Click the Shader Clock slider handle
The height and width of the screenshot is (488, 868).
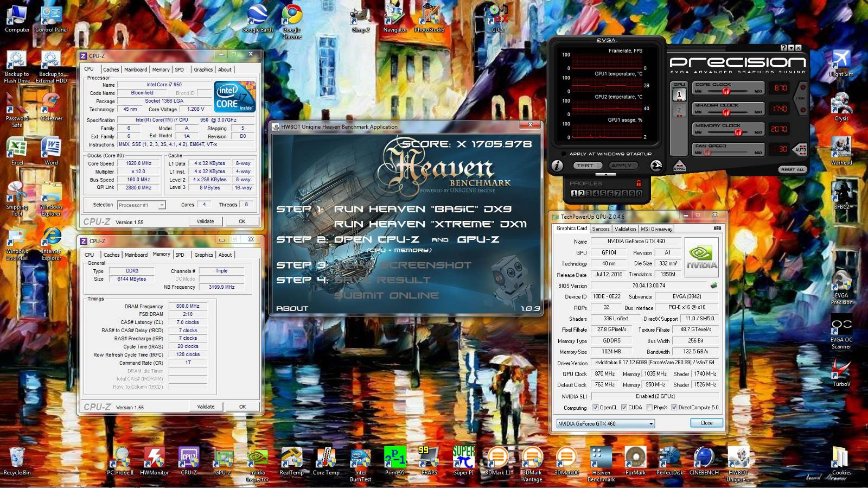point(726,112)
